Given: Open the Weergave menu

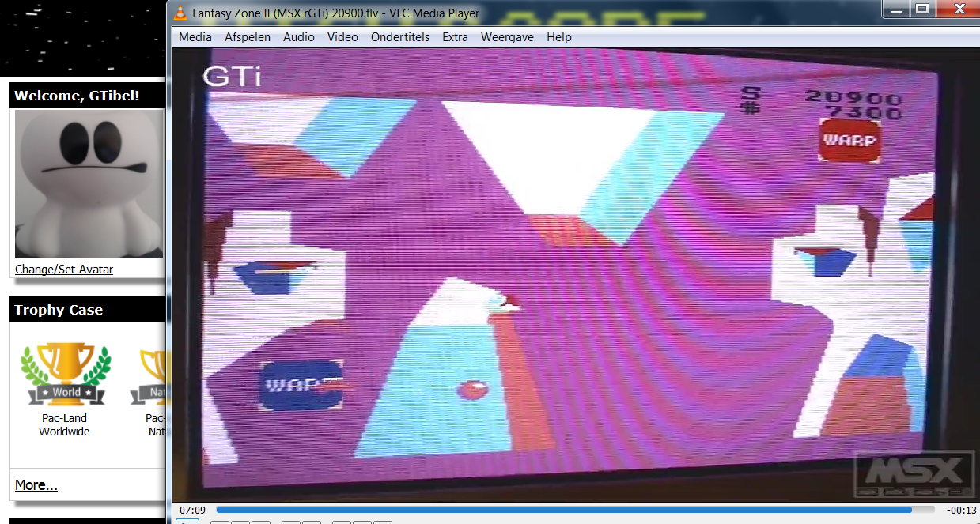Looking at the screenshot, I should [x=507, y=37].
